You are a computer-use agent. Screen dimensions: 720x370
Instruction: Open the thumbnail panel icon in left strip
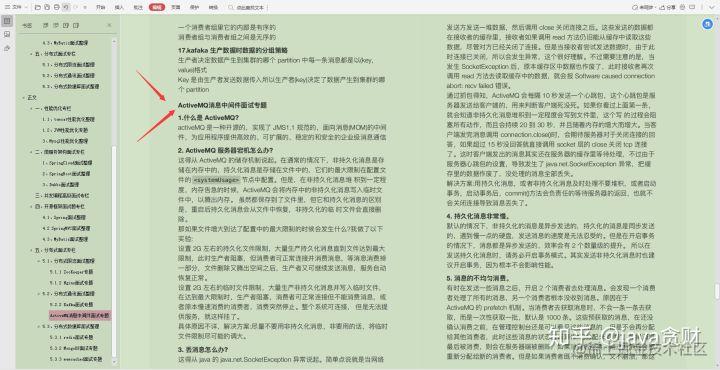(x=7, y=34)
